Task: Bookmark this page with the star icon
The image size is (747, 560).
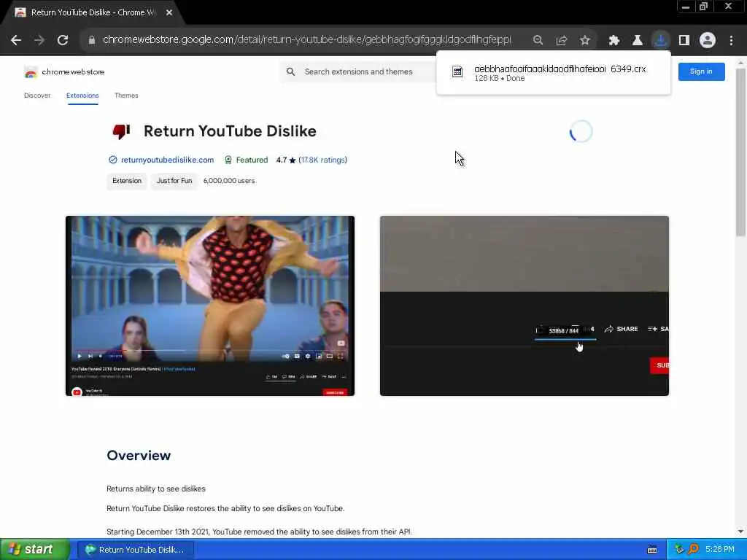Action: (x=585, y=40)
